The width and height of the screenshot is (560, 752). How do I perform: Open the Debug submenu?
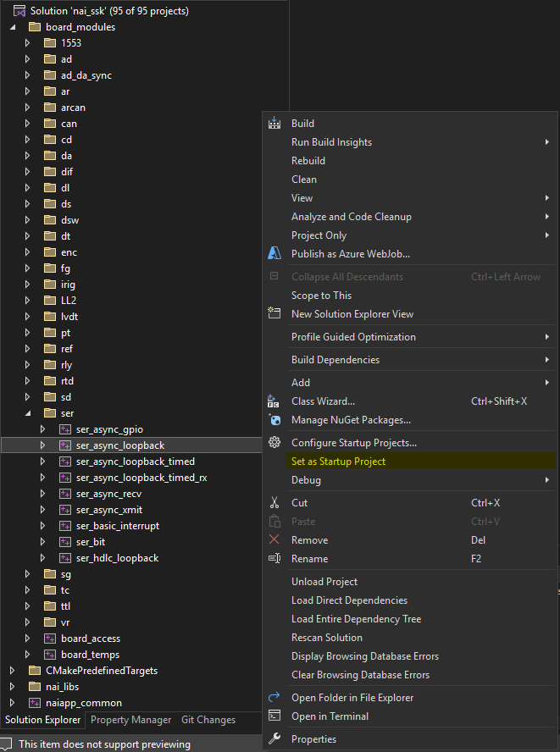306,480
